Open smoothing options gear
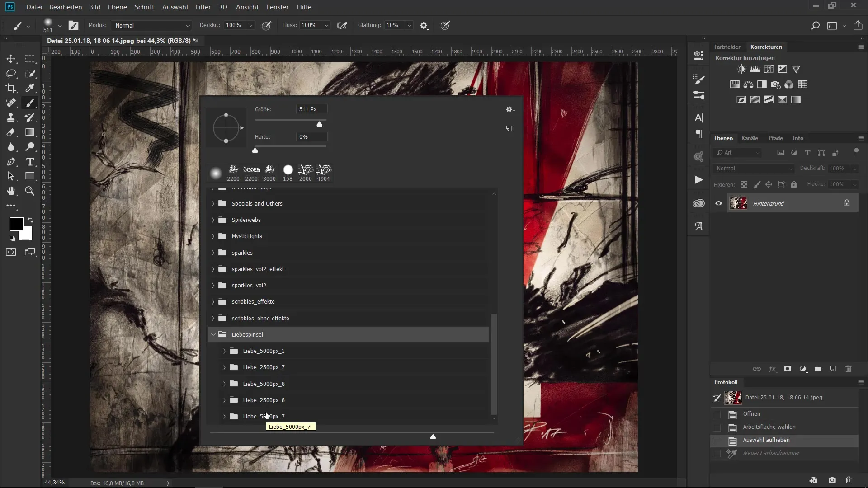 tap(424, 26)
